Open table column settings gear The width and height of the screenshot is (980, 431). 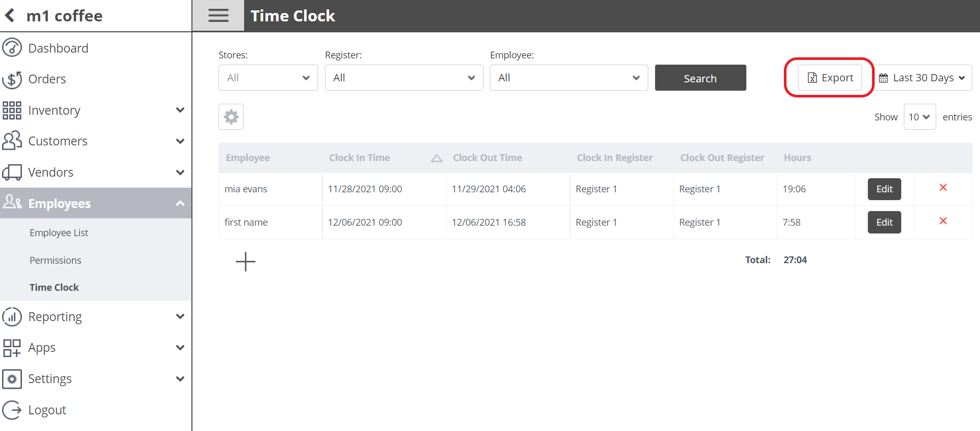231,116
